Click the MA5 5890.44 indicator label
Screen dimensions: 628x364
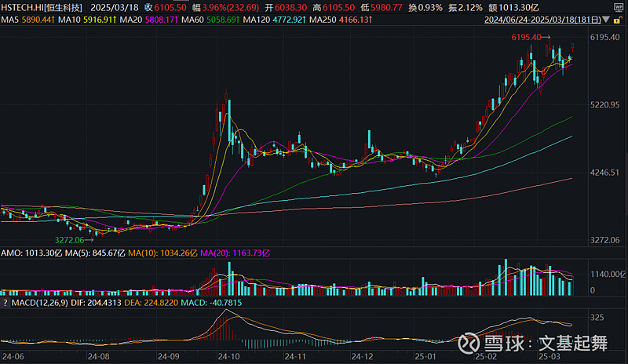coord(27,20)
